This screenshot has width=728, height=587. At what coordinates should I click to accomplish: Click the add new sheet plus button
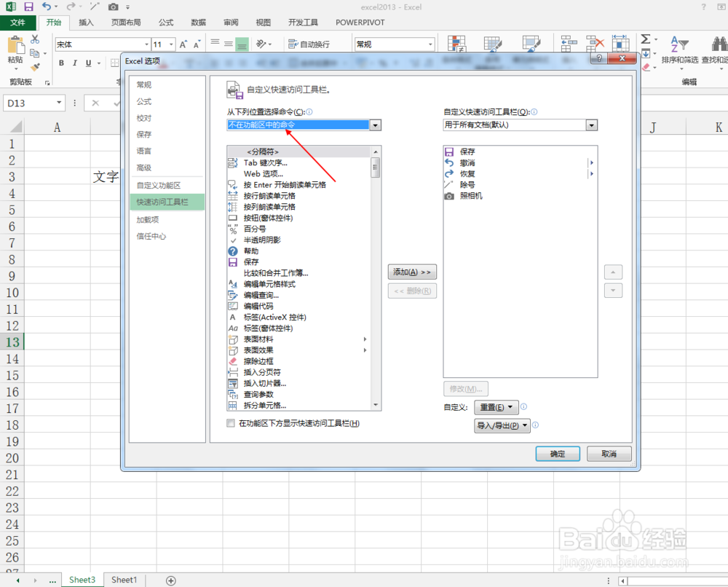tap(171, 580)
